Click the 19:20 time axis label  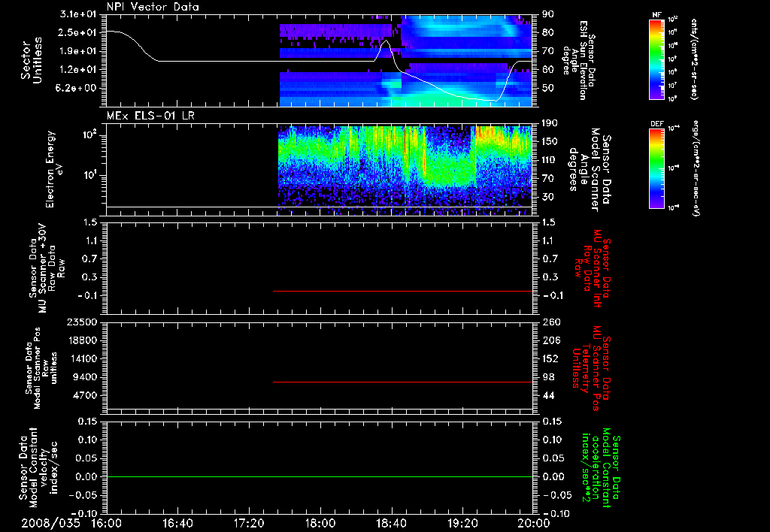(462, 523)
